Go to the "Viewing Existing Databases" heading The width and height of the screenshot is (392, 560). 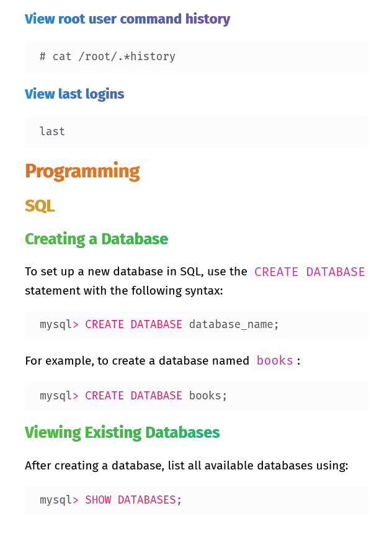click(122, 432)
